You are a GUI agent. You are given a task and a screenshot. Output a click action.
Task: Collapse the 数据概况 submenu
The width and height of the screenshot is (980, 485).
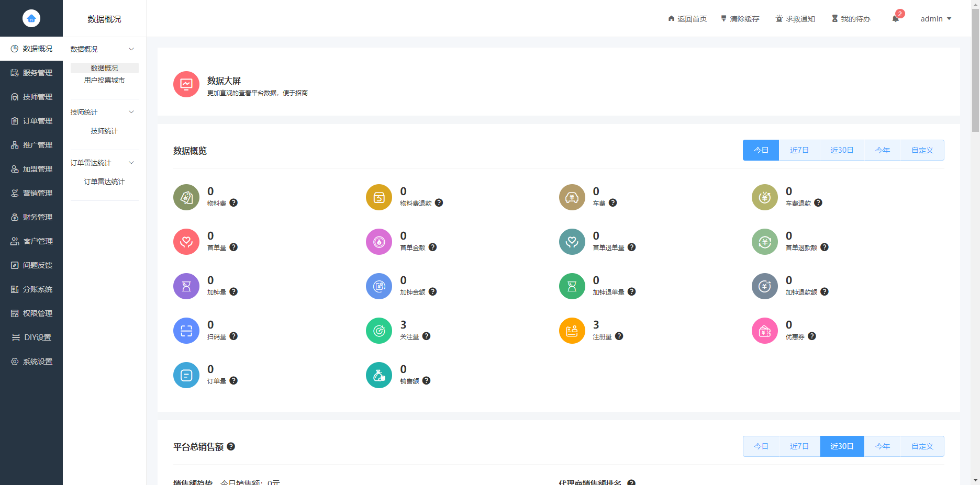tap(131, 49)
